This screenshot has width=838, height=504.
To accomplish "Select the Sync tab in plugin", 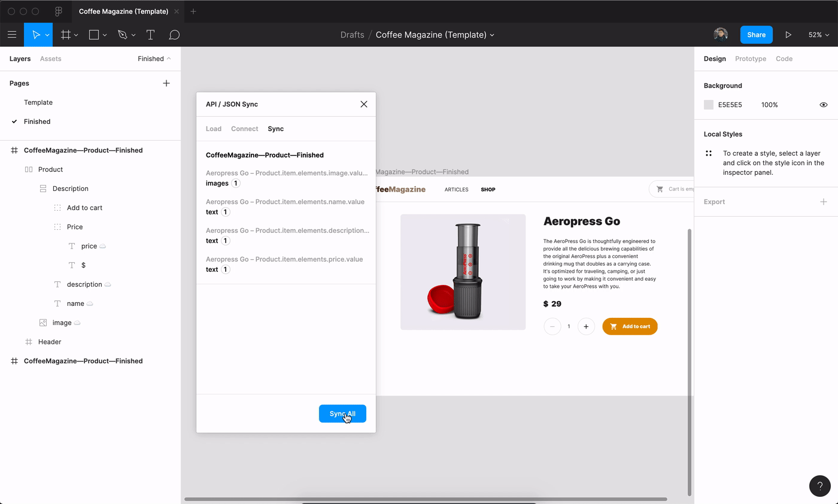I will 276,129.
